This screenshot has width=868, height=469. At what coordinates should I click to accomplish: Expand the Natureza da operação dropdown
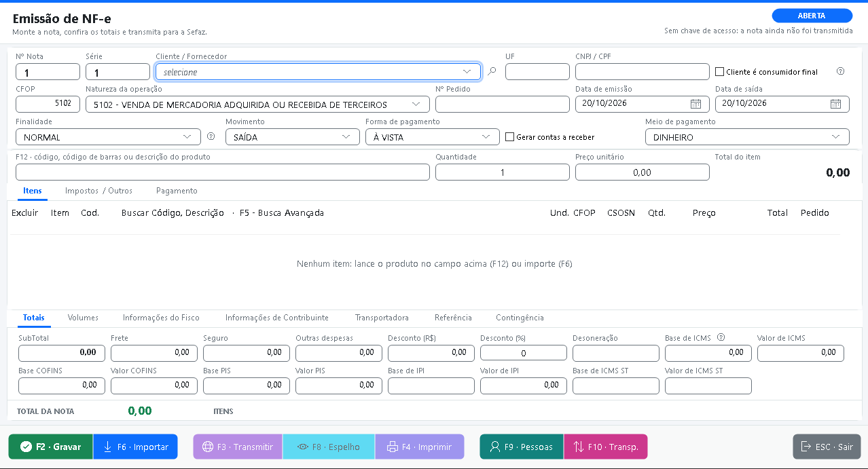click(257, 104)
